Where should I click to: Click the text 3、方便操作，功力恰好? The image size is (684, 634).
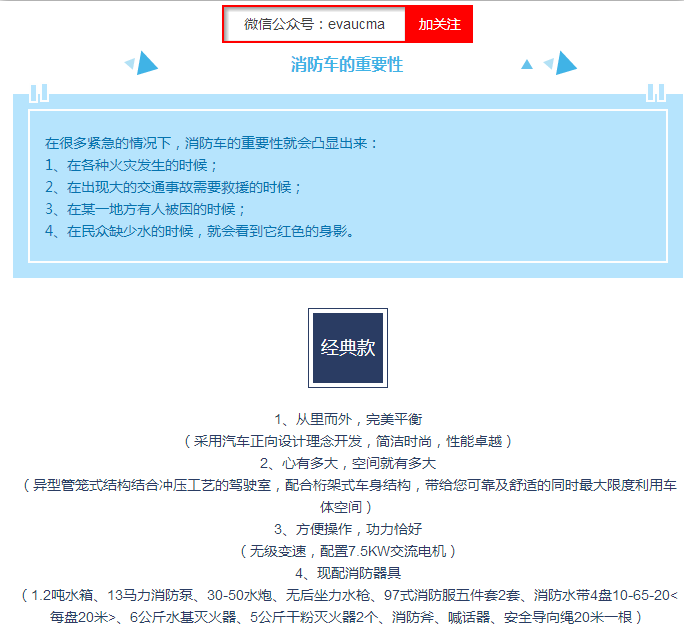click(348, 529)
